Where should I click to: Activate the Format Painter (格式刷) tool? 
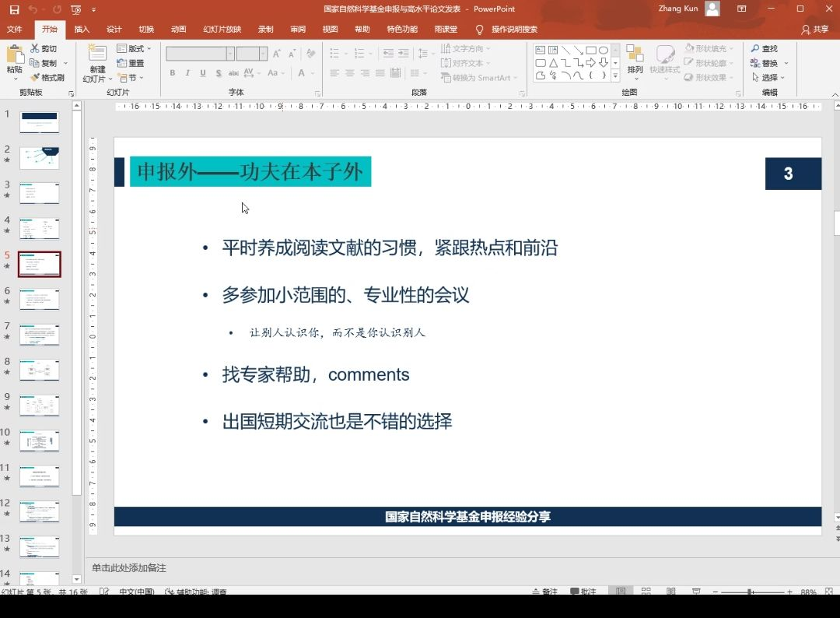(x=35, y=78)
